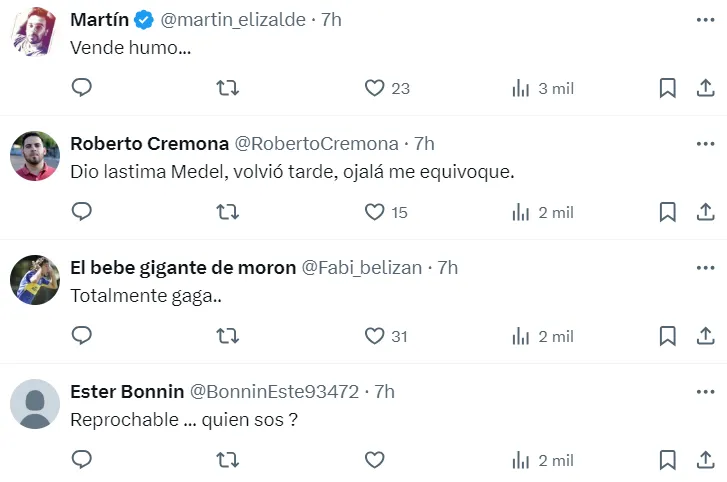The width and height of the screenshot is (727, 482).
Task: Repost Ester Bonnin's "Reprochable" tweet
Action: coord(228,460)
